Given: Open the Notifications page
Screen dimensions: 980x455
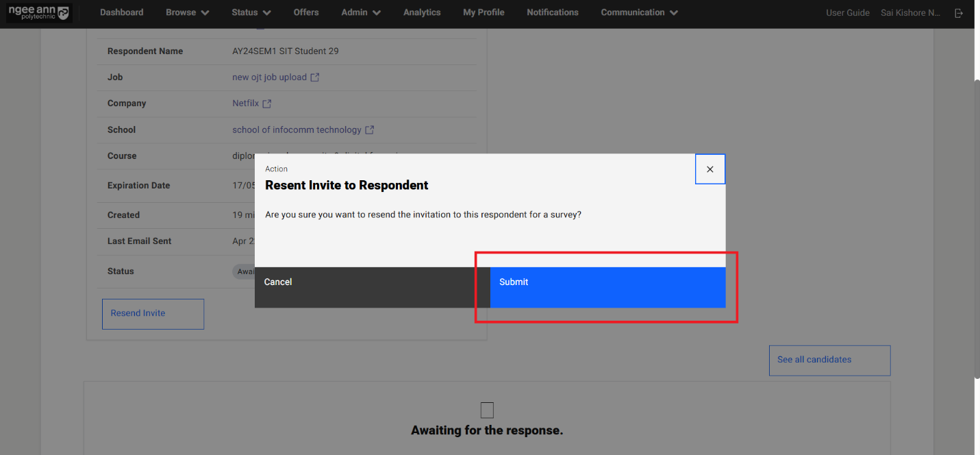Looking at the screenshot, I should (x=552, y=12).
